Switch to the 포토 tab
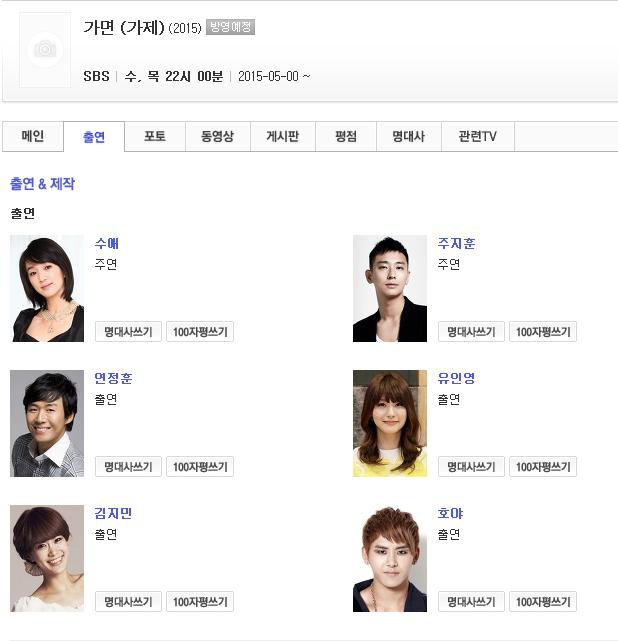The width and height of the screenshot is (618, 641). tap(155, 136)
